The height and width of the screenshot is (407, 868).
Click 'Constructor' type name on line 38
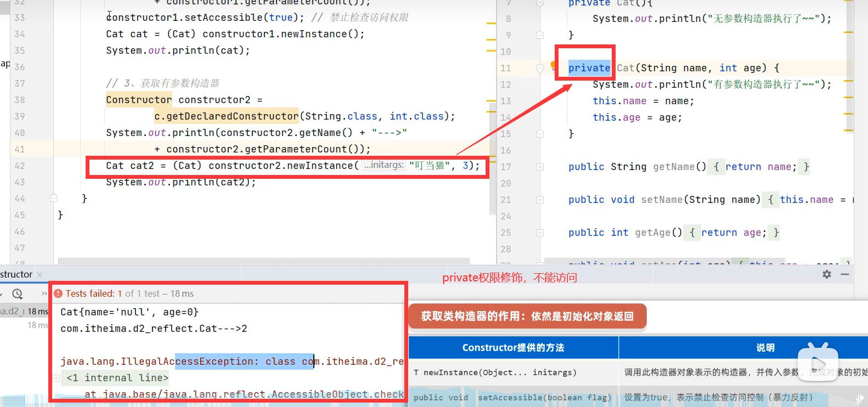point(139,100)
